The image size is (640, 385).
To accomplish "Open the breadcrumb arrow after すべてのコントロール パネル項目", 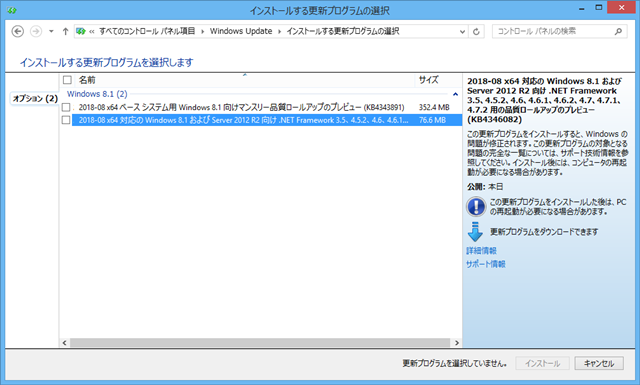I will [202, 31].
